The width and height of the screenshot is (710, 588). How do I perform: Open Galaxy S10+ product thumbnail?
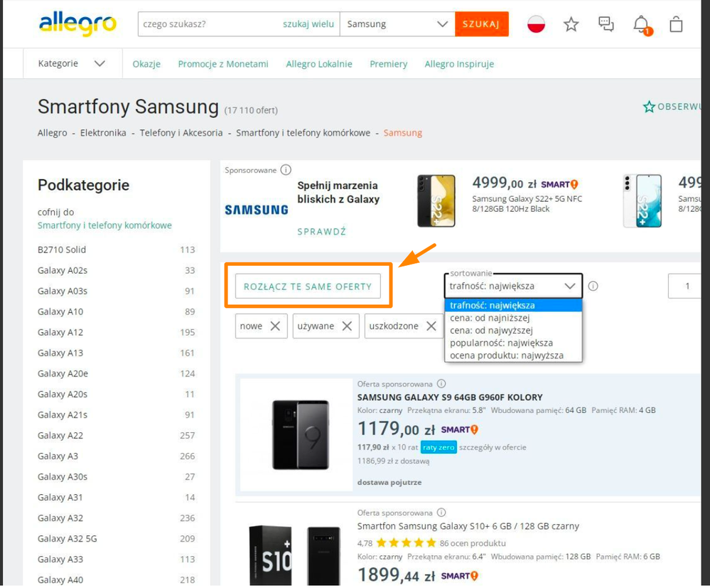[295, 554]
